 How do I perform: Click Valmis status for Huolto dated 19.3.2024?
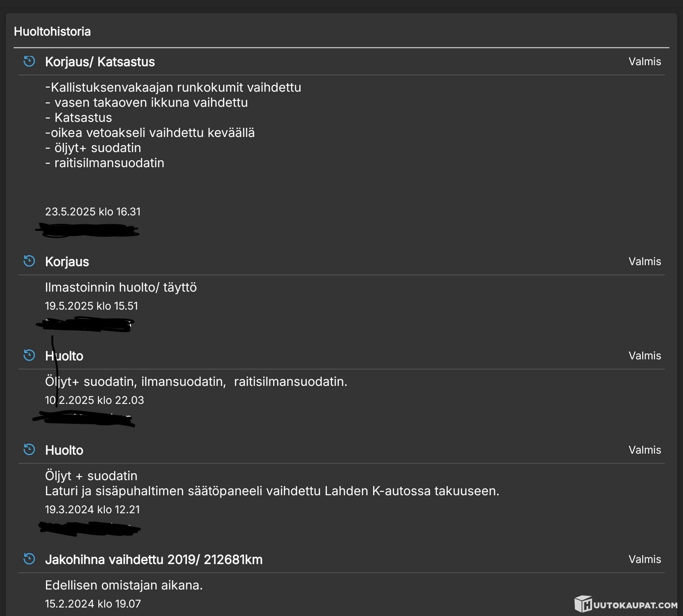644,450
